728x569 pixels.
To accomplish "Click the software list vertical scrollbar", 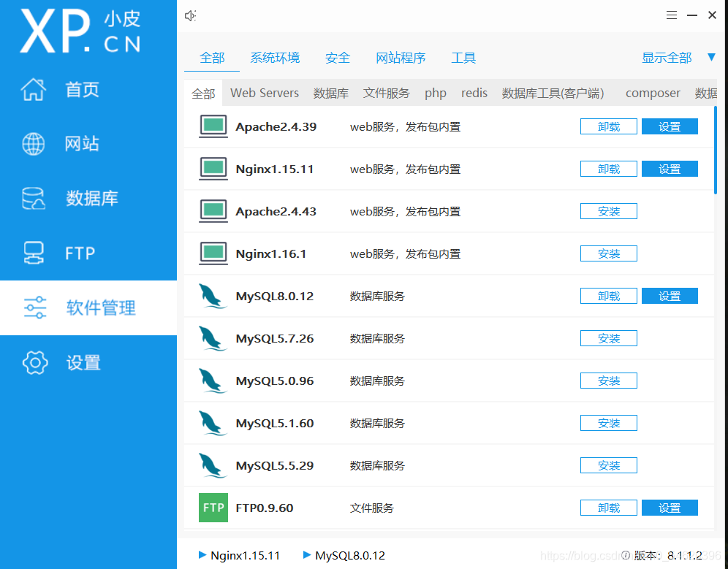I will [x=716, y=150].
